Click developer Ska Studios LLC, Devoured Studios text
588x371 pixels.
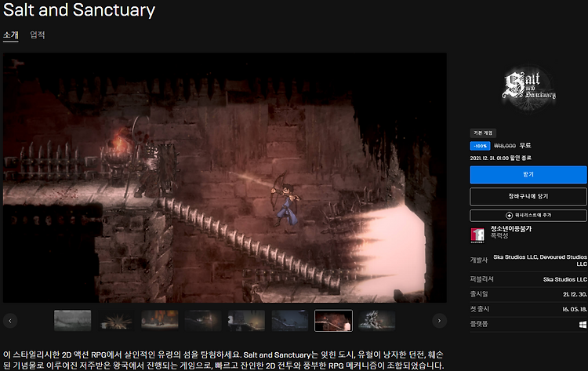[x=540, y=260]
